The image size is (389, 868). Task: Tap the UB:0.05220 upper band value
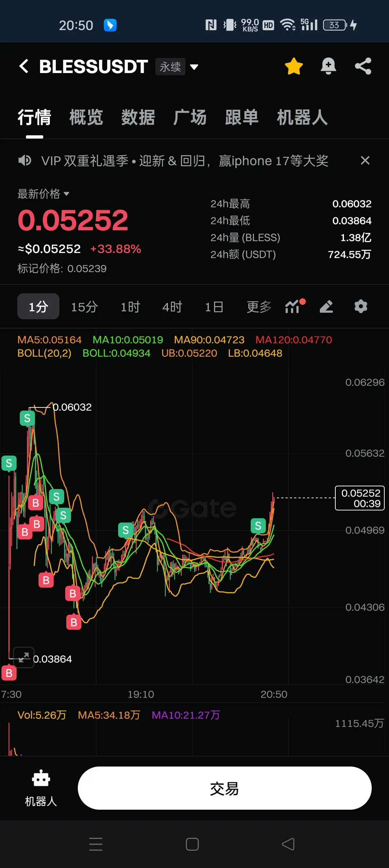click(189, 353)
